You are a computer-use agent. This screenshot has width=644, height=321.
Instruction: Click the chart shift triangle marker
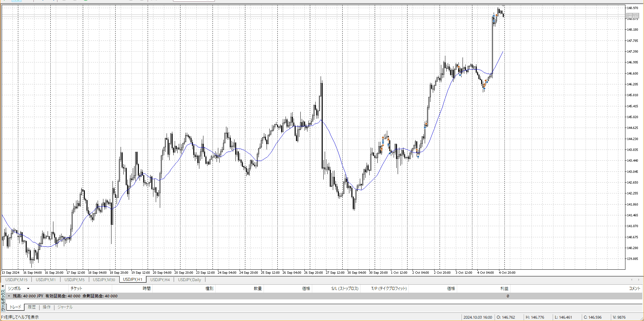[x=503, y=6]
